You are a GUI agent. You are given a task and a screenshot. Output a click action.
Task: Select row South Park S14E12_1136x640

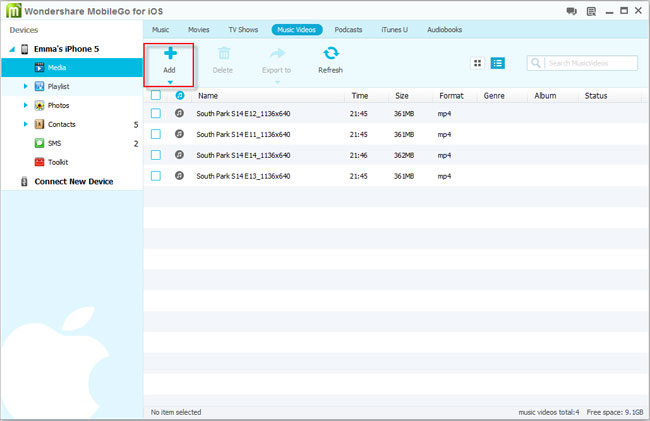tap(396, 113)
